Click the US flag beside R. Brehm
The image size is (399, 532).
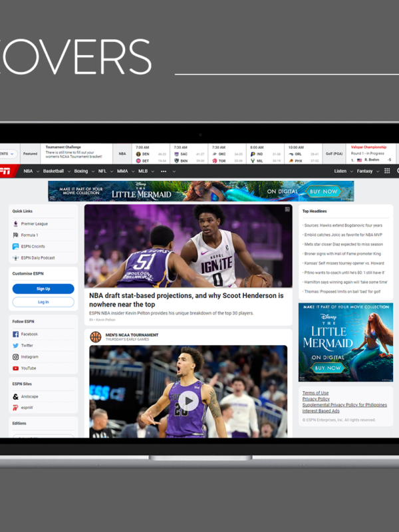point(359,160)
